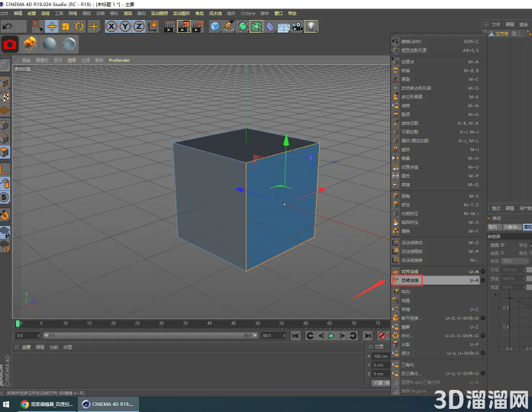Choose Bevel (M~S) in context menu
Viewport: 532px width, 412px height.
(437, 196)
